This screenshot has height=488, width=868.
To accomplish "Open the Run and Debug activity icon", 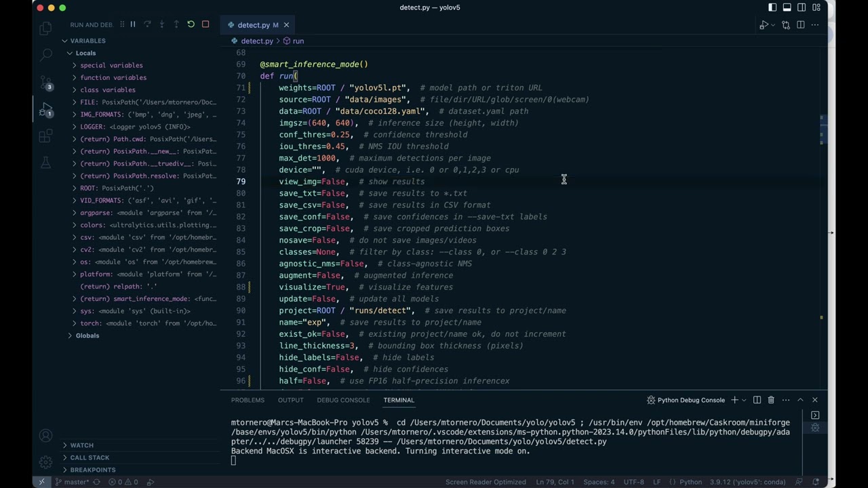I will pos(45,110).
